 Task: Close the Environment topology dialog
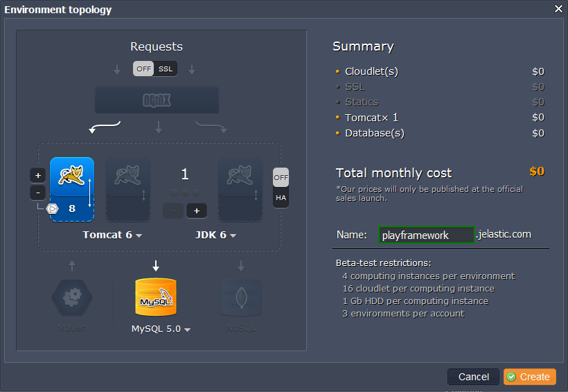558,9
